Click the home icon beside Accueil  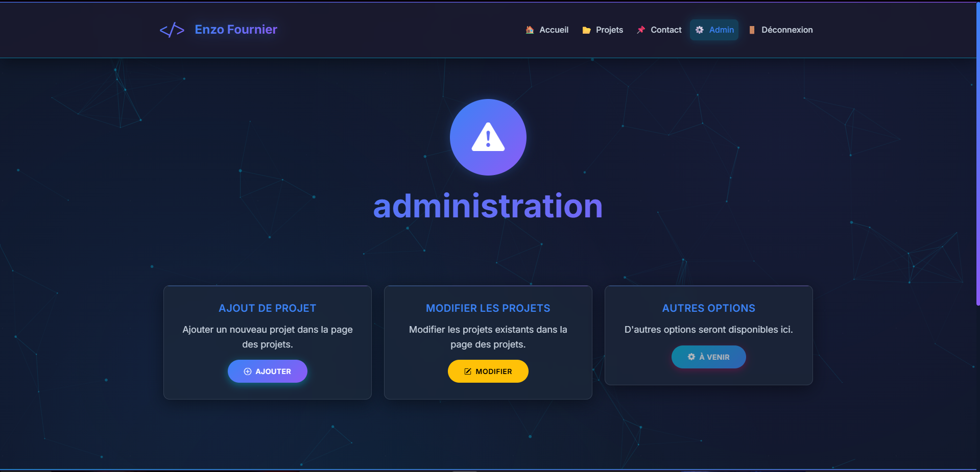click(529, 30)
